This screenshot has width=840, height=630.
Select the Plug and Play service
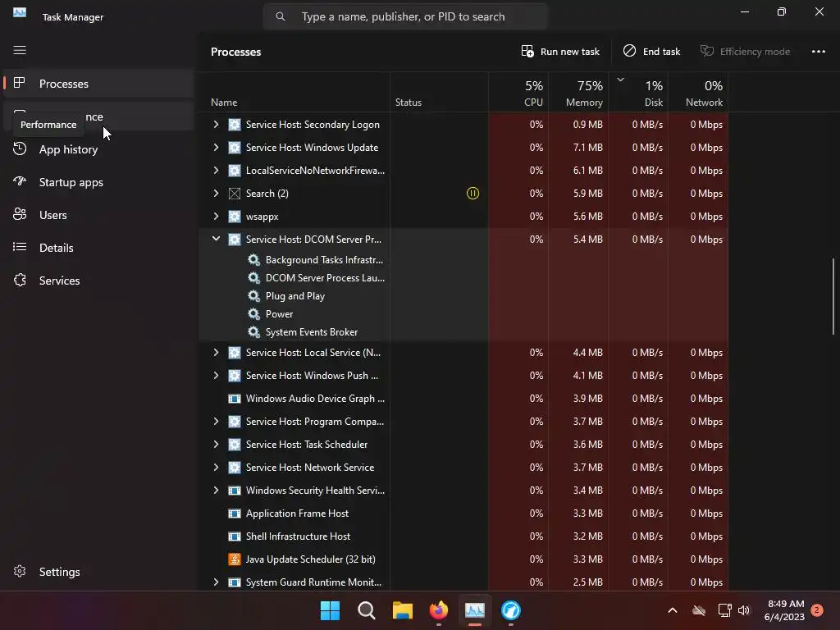click(295, 296)
